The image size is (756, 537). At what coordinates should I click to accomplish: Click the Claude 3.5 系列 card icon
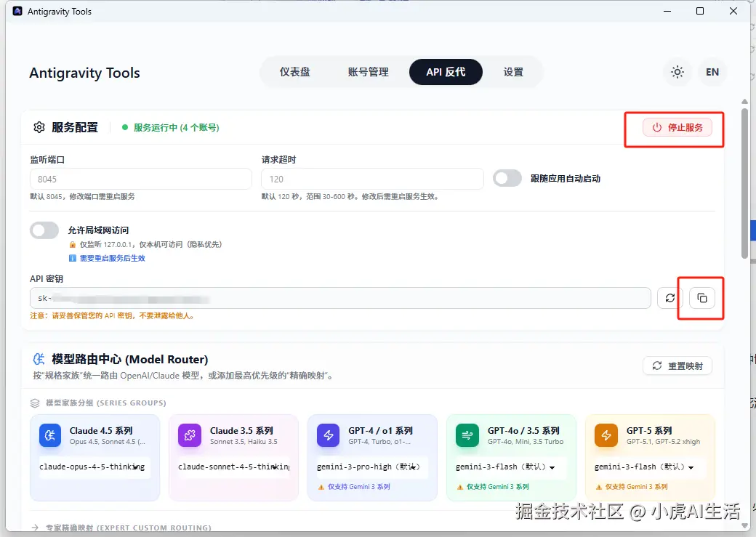pos(190,435)
